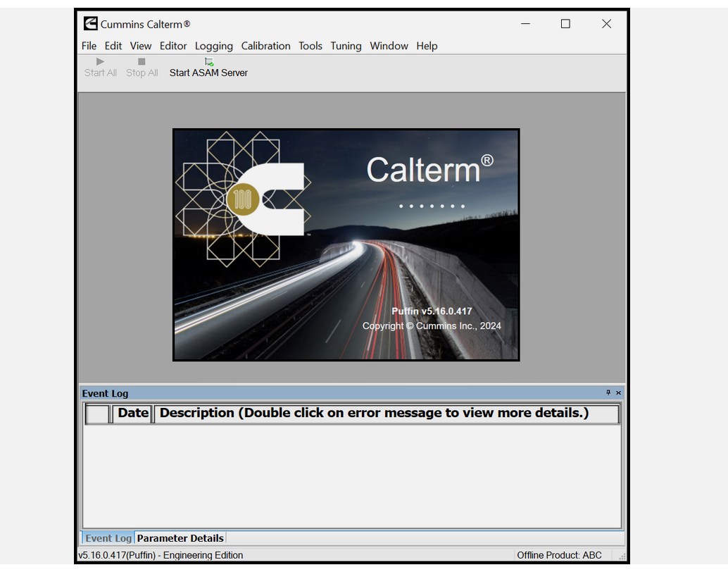Switch to the Parameter Details tab
Viewport: 728px width, 584px height.
click(x=180, y=538)
